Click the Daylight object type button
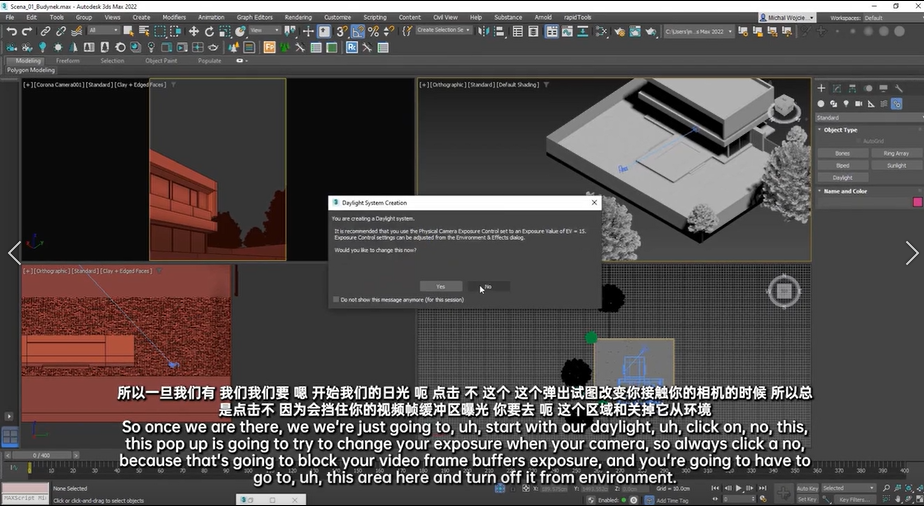Viewport: 924px width, 506px height. point(843,177)
